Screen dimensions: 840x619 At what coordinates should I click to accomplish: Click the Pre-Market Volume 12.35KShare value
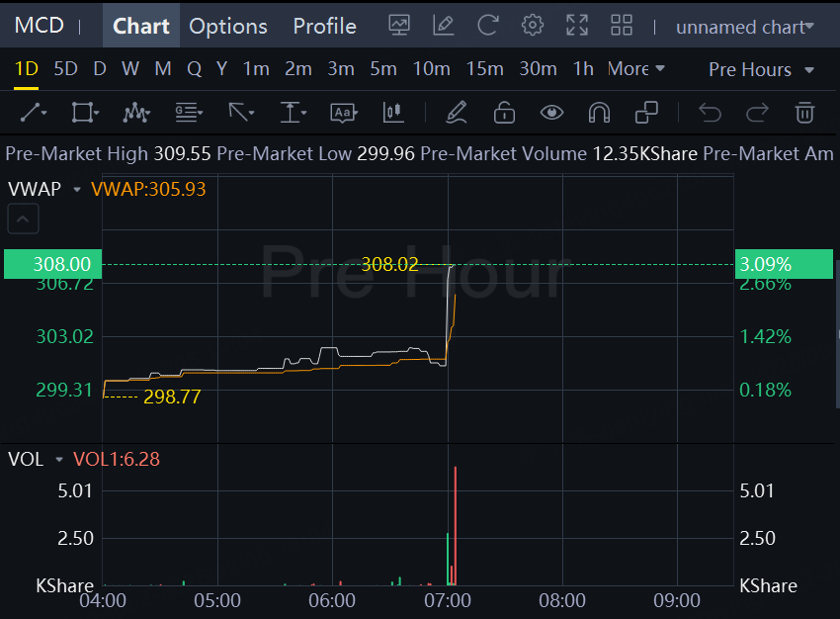645,154
